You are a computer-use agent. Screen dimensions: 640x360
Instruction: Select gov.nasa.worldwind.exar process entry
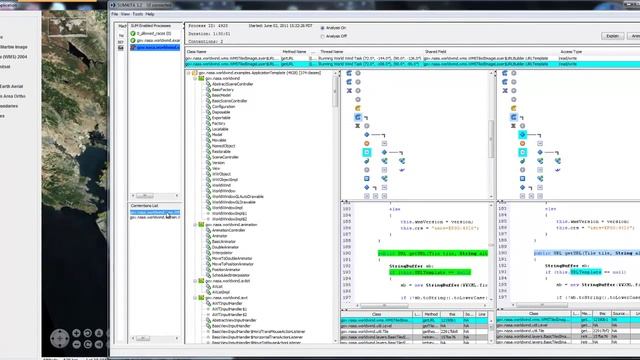pyautogui.click(x=155, y=40)
